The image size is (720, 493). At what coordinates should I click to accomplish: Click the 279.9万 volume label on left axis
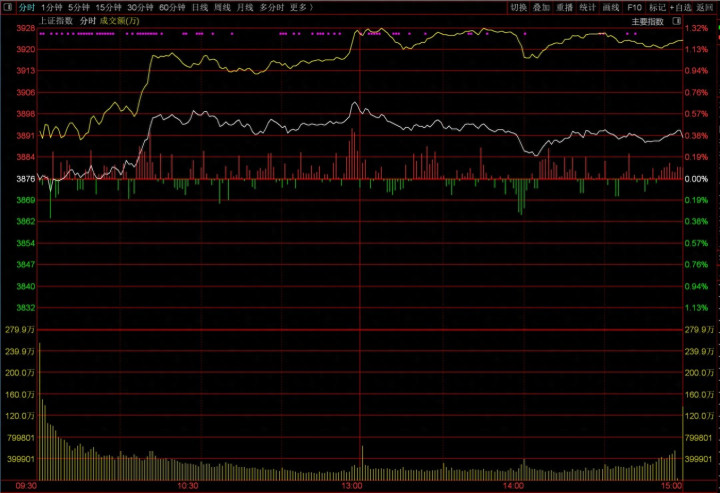pos(20,330)
